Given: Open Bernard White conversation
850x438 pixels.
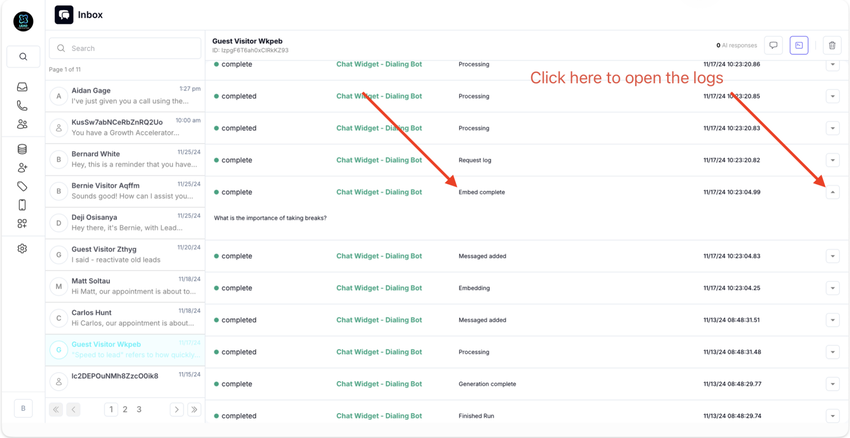Looking at the screenshot, I should coord(125,159).
